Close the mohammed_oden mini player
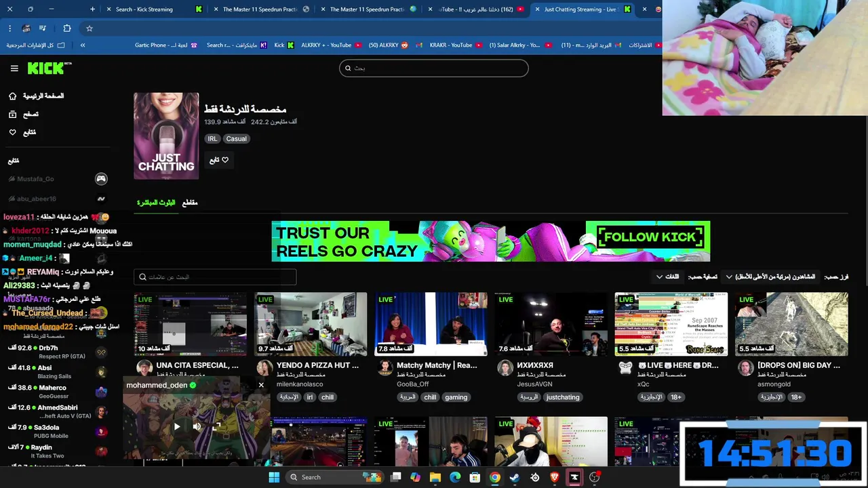The height and width of the screenshot is (488, 868). (x=261, y=385)
